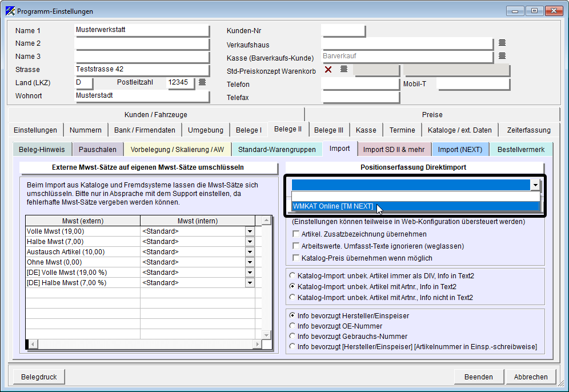Choose Info bevorzugt Gebrauchs-Nummer

292,336
